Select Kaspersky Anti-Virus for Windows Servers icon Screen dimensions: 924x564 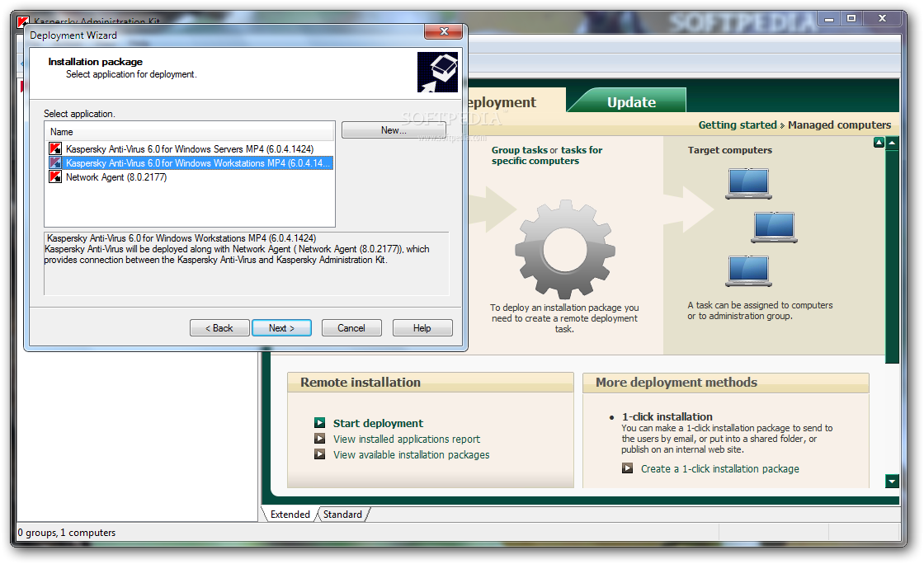(55, 149)
